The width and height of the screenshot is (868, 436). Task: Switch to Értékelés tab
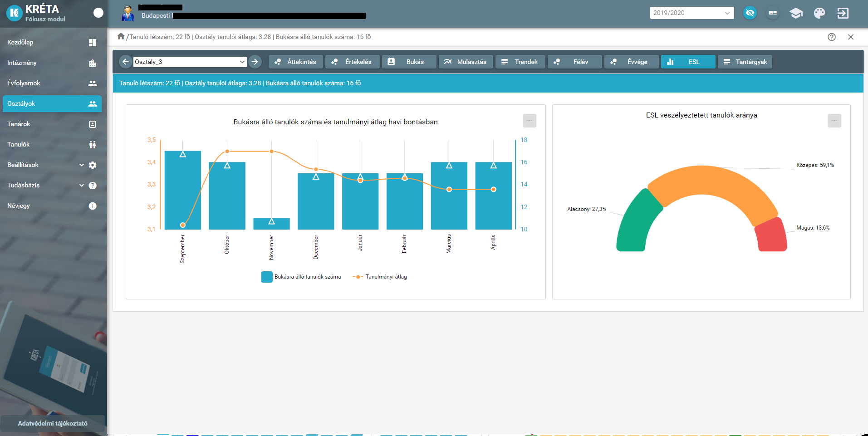click(353, 62)
